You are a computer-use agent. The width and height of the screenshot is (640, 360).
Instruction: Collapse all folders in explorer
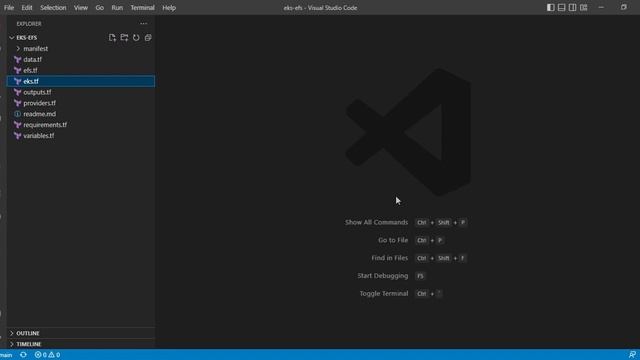coord(148,38)
